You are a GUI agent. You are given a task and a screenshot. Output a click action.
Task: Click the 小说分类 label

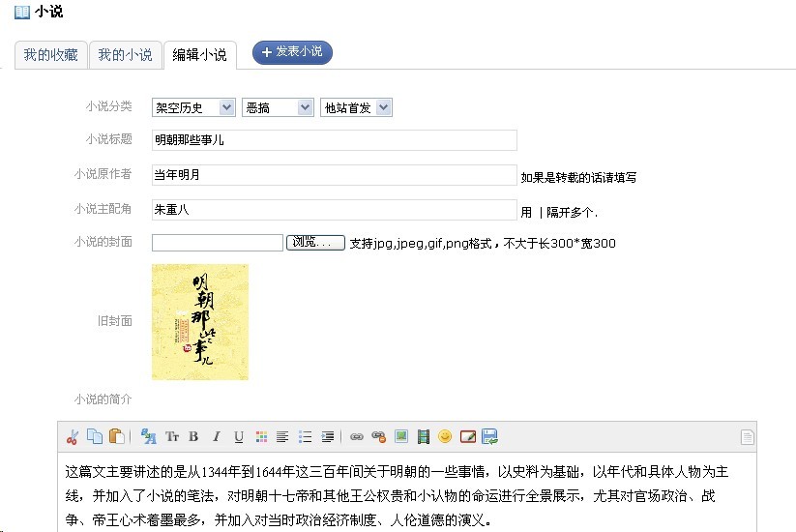108,106
